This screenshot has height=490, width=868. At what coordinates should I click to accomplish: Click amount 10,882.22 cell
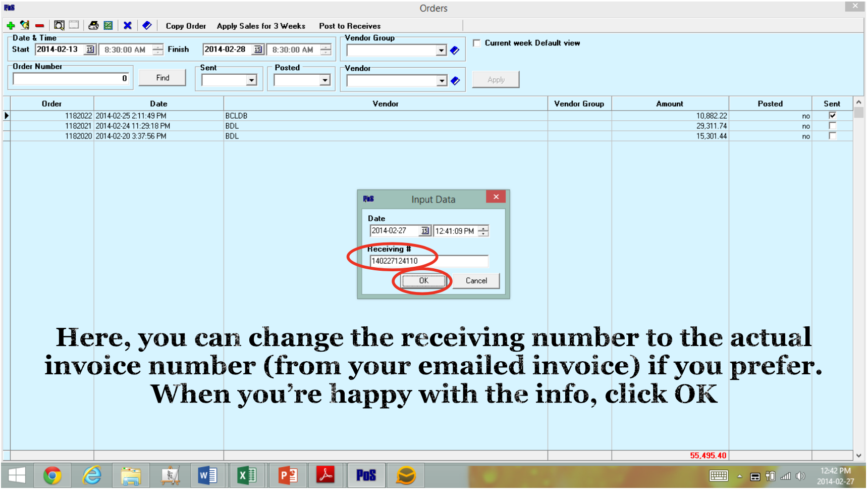tap(670, 116)
